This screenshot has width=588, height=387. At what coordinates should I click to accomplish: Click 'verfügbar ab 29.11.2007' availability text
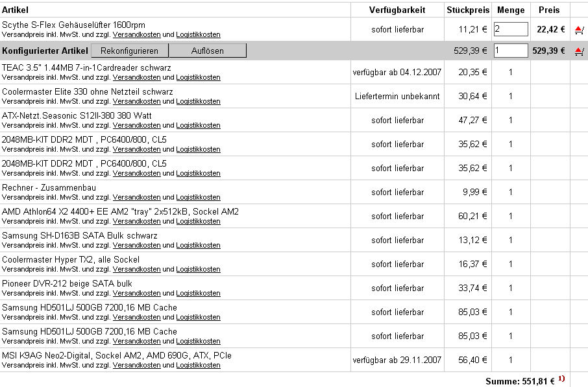coord(397,360)
